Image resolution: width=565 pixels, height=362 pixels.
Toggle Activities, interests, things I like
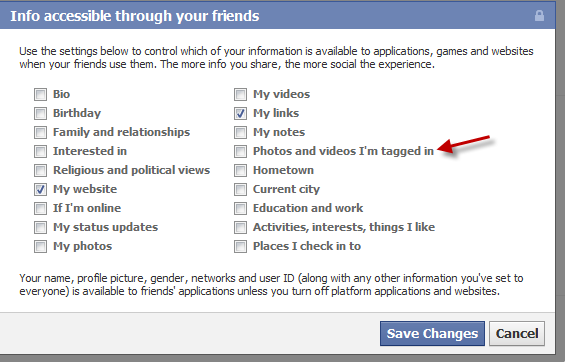tap(240, 227)
